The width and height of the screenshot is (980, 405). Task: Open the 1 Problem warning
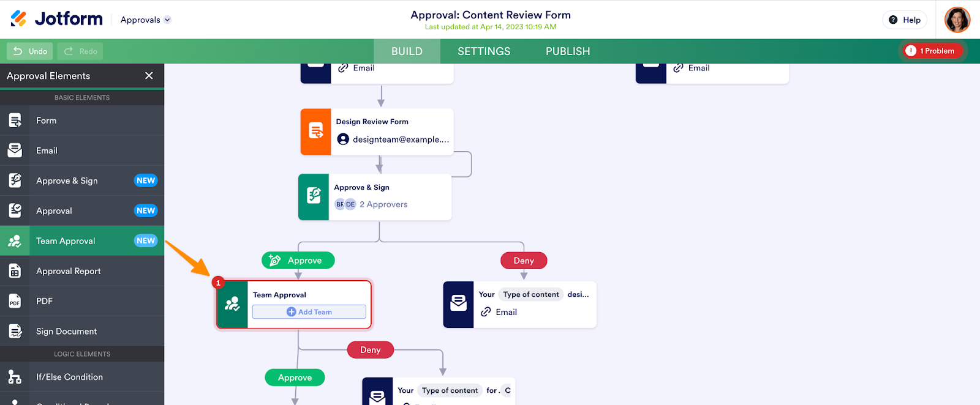pyautogui.click(x=931, y=51)
